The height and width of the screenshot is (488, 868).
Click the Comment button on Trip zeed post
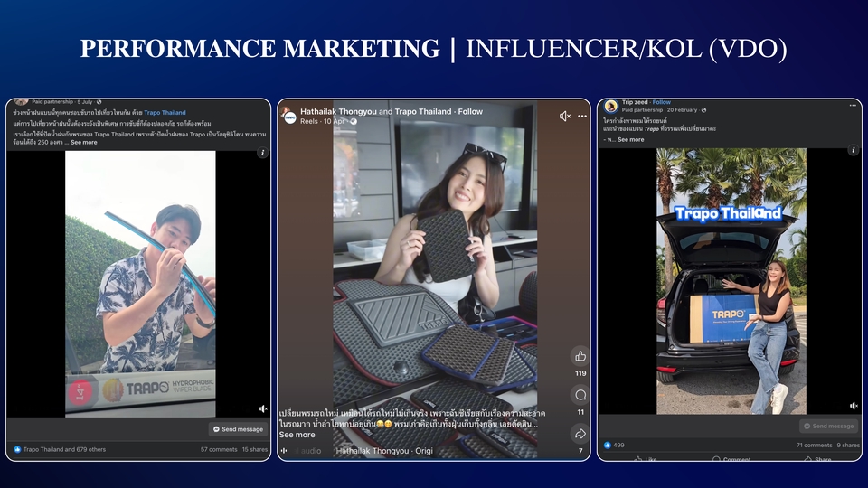coord(731,459)
